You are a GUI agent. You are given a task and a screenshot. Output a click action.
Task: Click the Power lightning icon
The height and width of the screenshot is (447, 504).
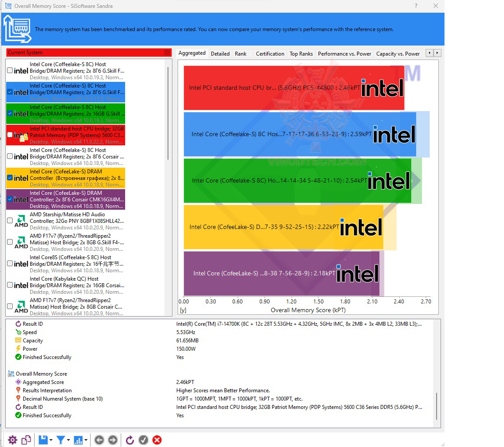[x=18, y=348]
